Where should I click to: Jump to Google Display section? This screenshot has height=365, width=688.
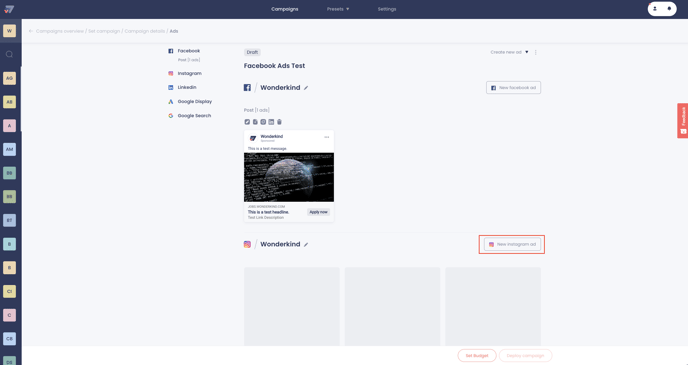coord(190,101)
